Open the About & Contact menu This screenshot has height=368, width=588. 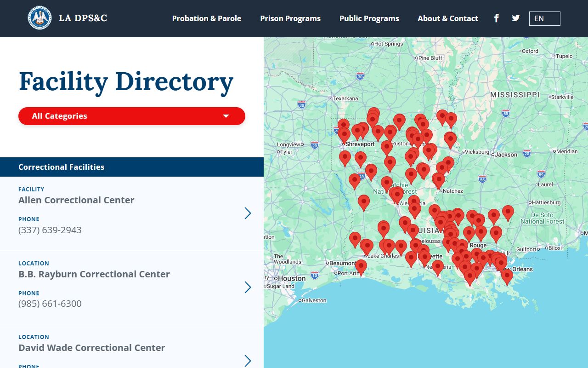(448, 18)
